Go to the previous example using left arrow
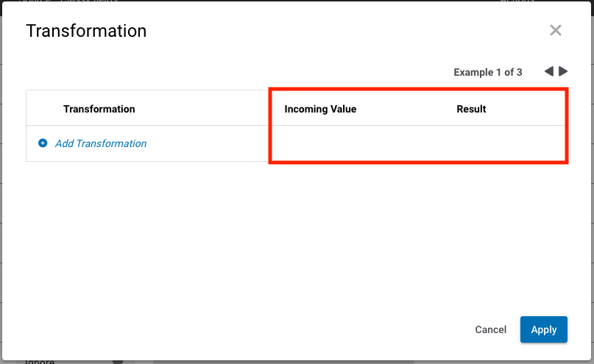Screen dimensions: 594x364 (548, 71)
